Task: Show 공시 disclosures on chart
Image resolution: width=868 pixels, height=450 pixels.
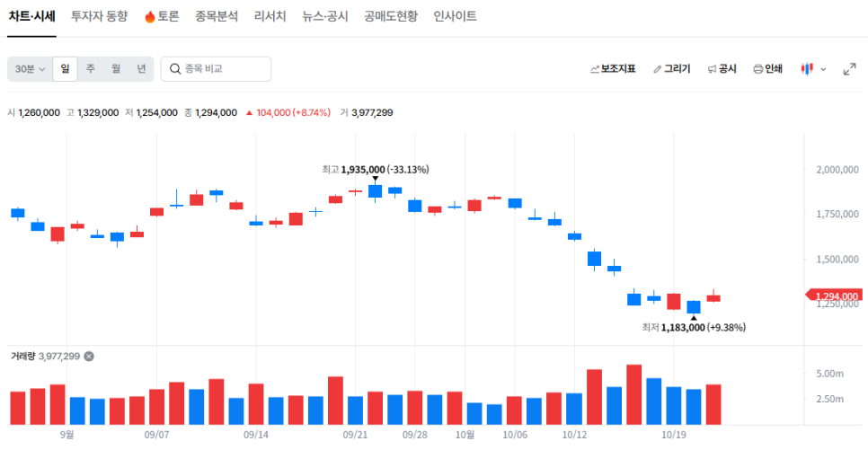Action: (722, 69)
